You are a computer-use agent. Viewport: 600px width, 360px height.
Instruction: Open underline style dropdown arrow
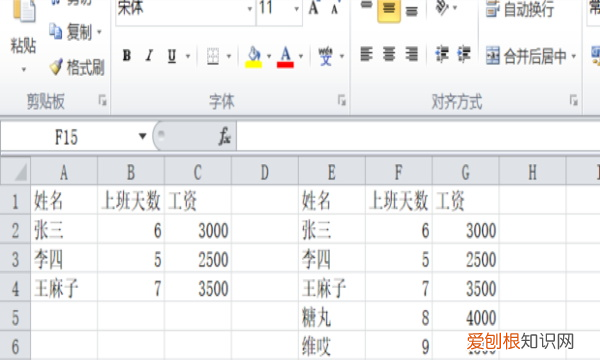point(188,56)
